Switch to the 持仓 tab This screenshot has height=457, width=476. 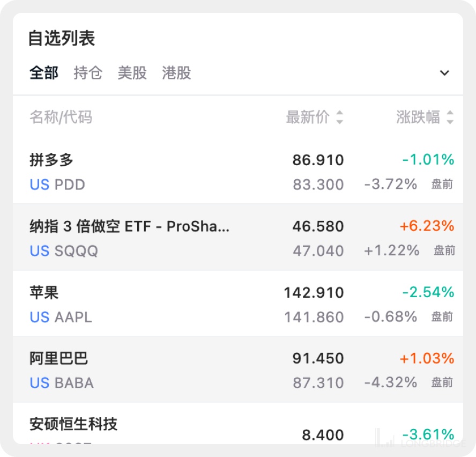tap(88, 73)
